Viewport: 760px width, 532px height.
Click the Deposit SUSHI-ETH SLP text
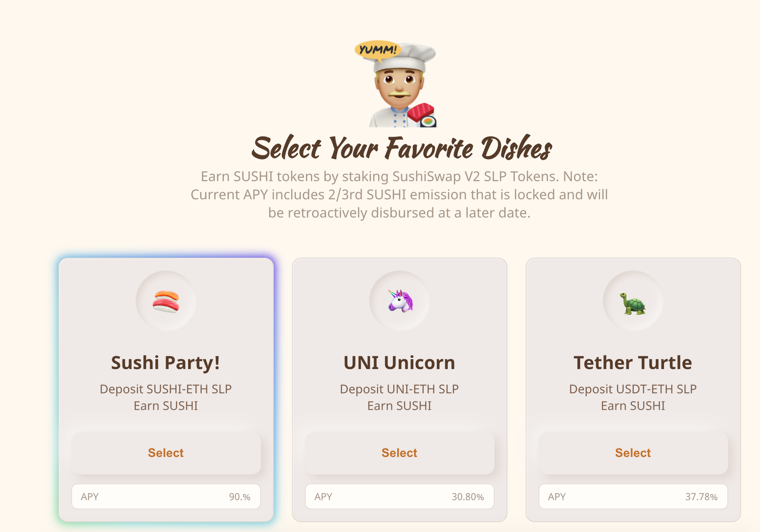coord(166,389)
